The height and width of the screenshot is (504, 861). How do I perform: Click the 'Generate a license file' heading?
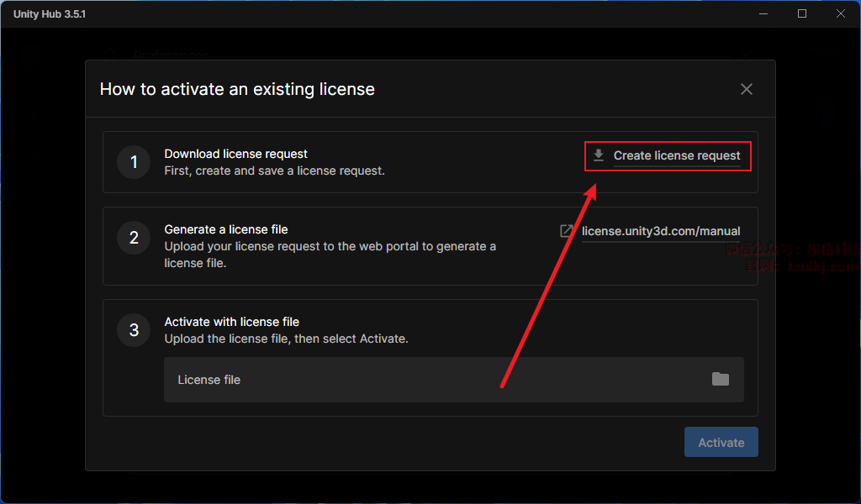tap(225, 229)
